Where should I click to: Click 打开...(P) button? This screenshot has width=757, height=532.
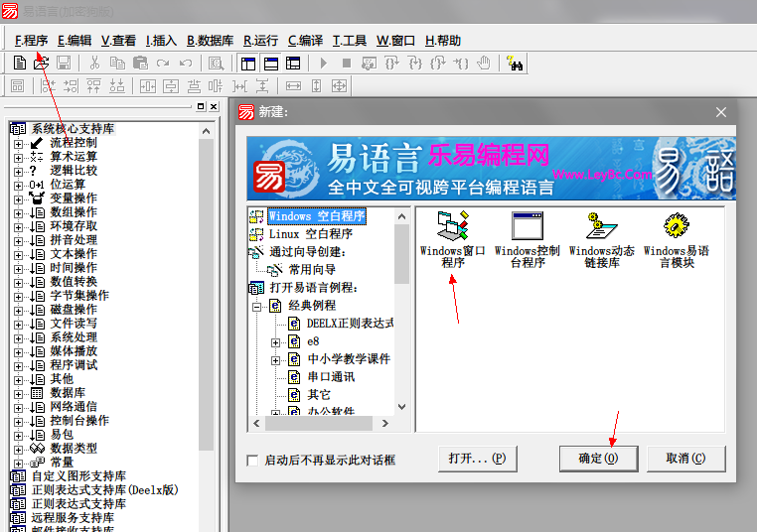[x=477, y=459]
